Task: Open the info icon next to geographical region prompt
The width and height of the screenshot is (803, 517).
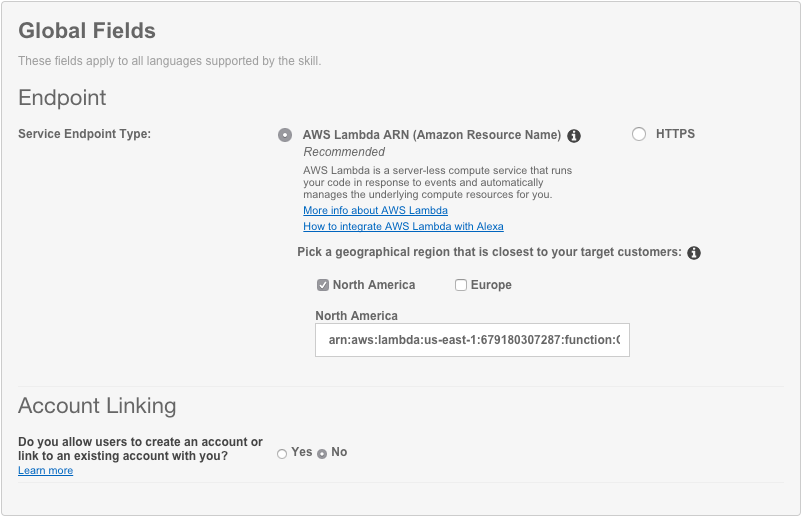Action: (694, 253)
